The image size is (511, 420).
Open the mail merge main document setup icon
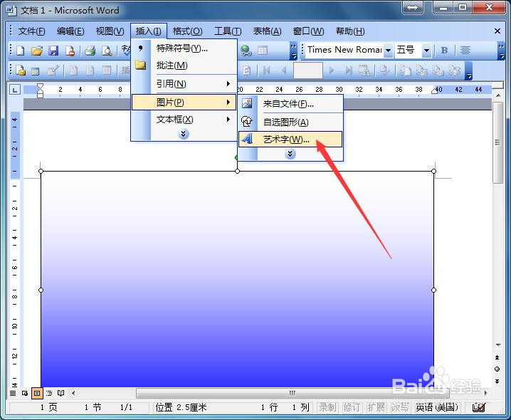point(21,70)
